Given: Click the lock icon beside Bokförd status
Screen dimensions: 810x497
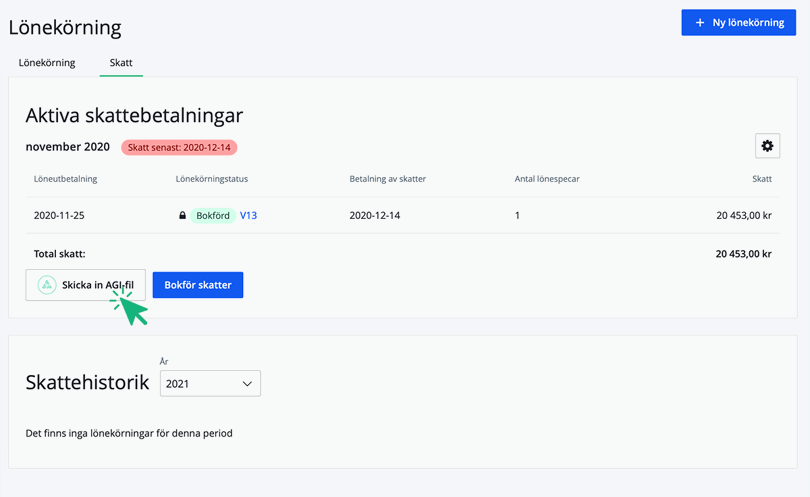Looking at the screenshot, I should [182, 215].
